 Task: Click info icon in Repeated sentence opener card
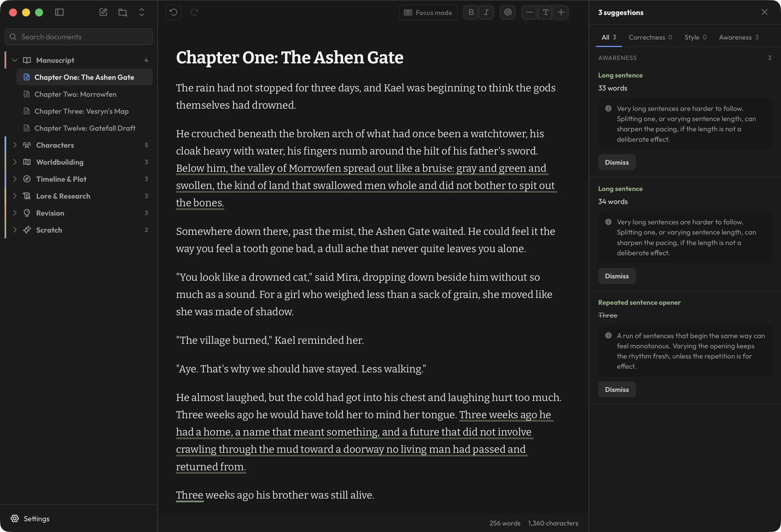pyautogui.click(x=608, y=335)
